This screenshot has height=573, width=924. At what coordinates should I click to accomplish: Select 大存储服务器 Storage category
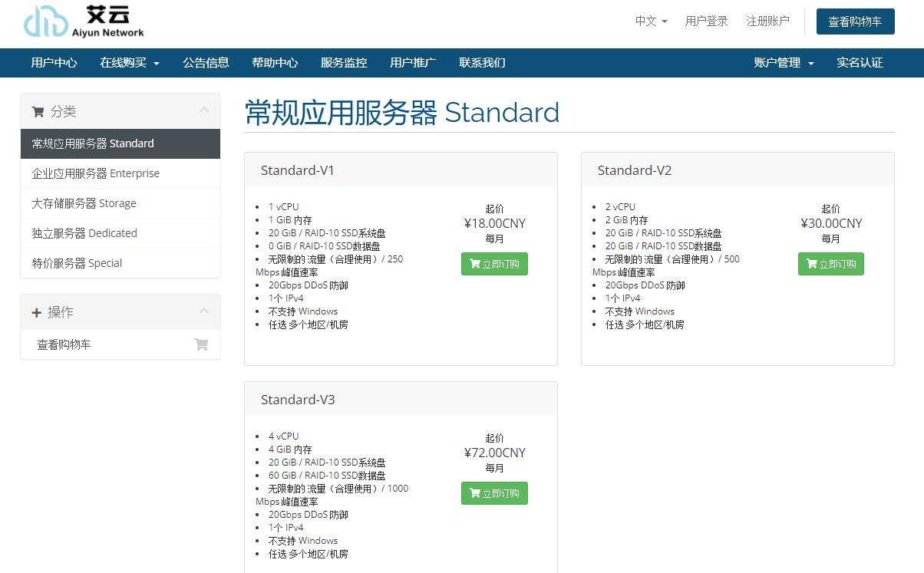point(120,203)
